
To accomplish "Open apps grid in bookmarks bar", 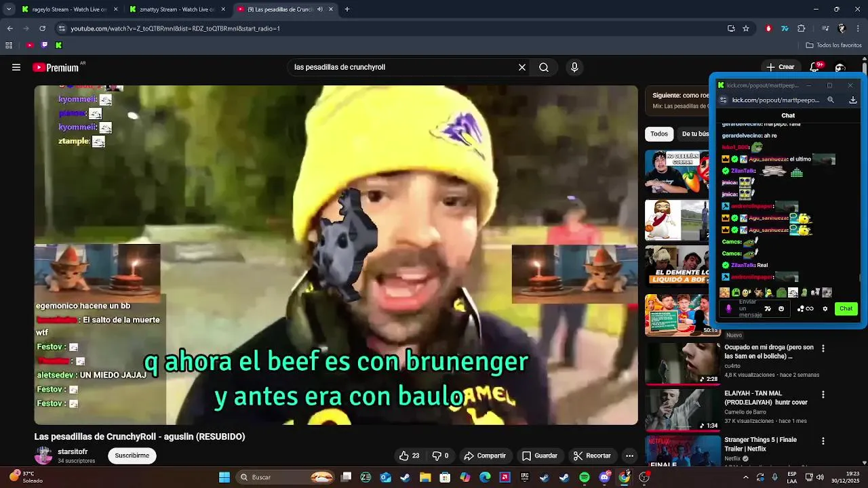I will pos(9,45).
